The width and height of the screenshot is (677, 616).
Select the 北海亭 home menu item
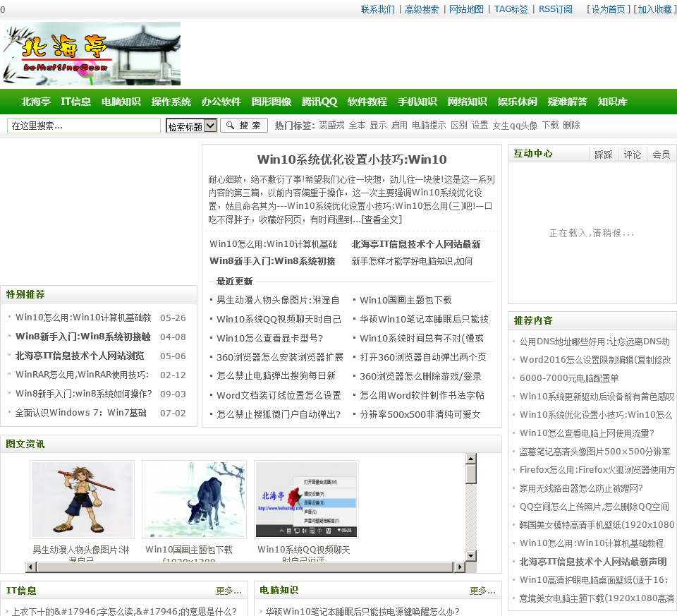(x=36, y=102)
